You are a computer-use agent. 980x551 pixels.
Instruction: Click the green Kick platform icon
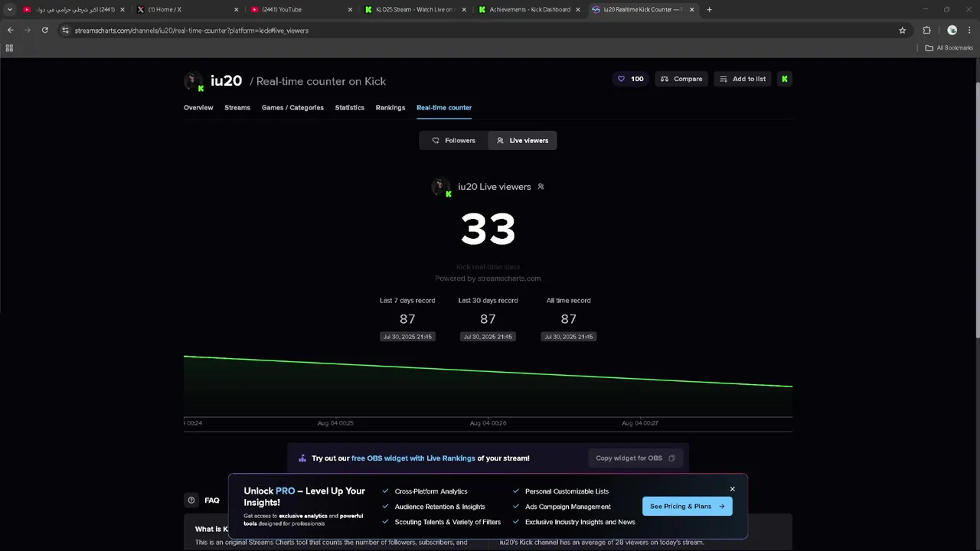coord(785,79)
